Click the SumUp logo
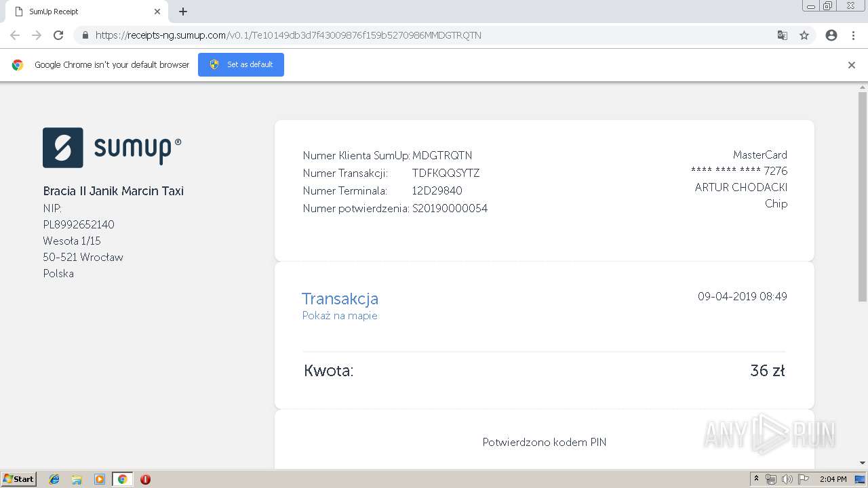 click(112, 147)
